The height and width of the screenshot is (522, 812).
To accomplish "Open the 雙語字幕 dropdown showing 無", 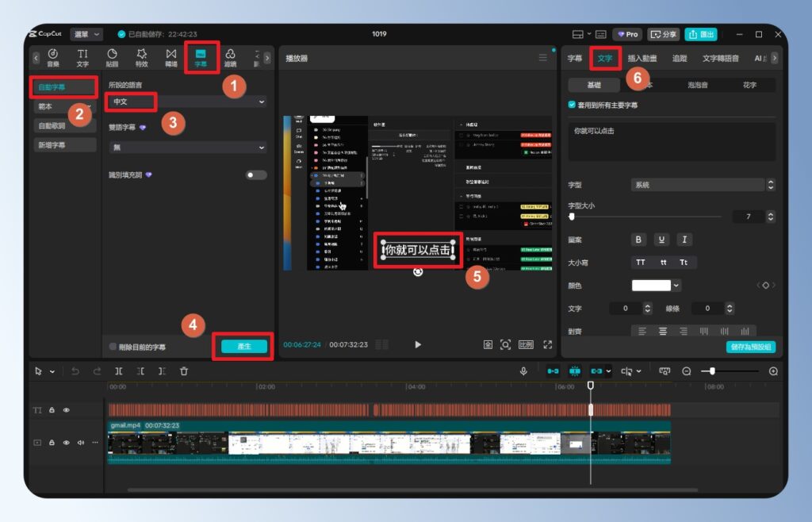I will [x=187, y=148].
